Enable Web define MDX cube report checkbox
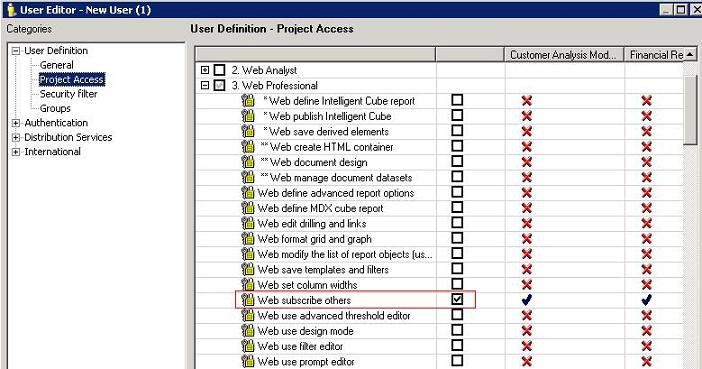The width and height of the screenshot is (702, 369). [x=457, y=207]
